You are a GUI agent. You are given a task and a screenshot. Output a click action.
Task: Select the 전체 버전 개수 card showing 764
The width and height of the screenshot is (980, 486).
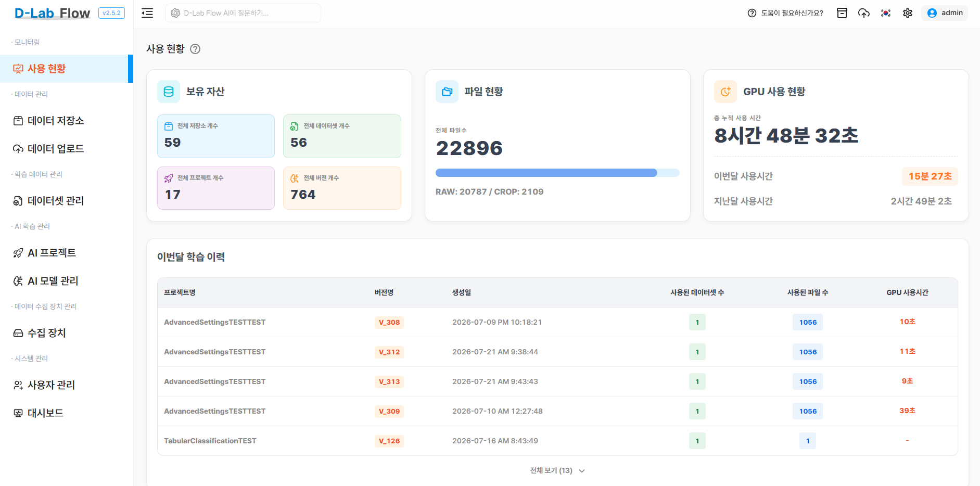(x=342, y=188)
